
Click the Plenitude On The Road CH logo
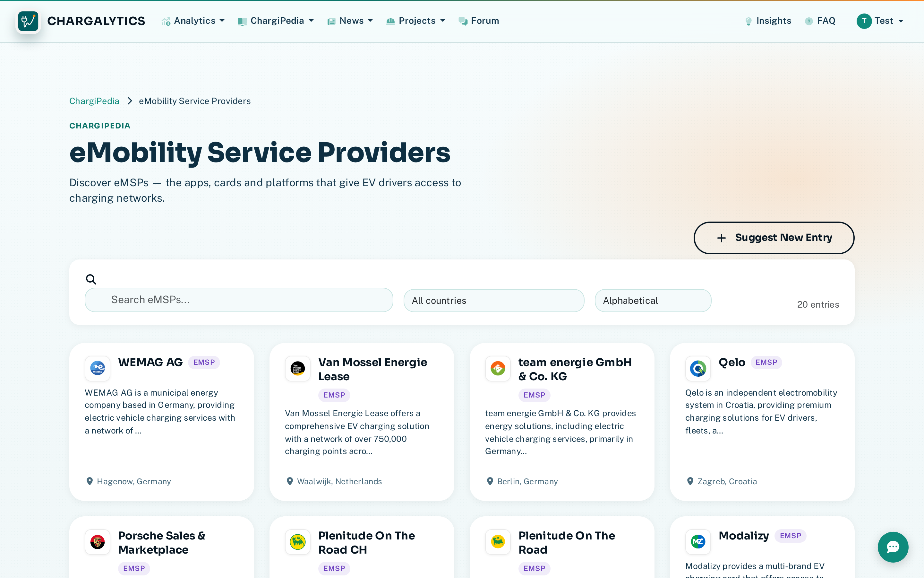[297, 542]
